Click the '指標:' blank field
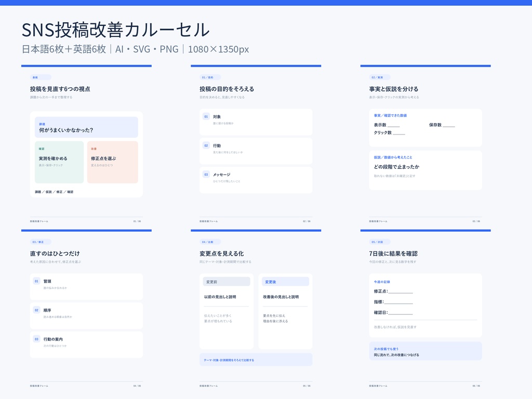Image resolution: width=532 pixels, height=399 pixels. coord(398,302)
